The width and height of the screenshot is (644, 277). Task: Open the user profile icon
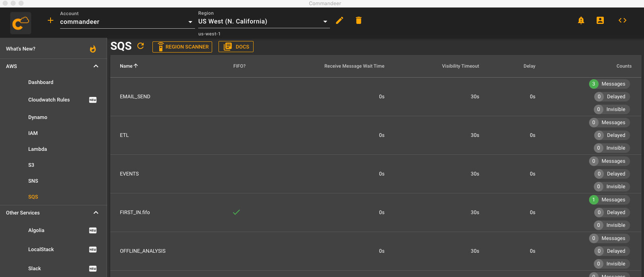(600, 20)
